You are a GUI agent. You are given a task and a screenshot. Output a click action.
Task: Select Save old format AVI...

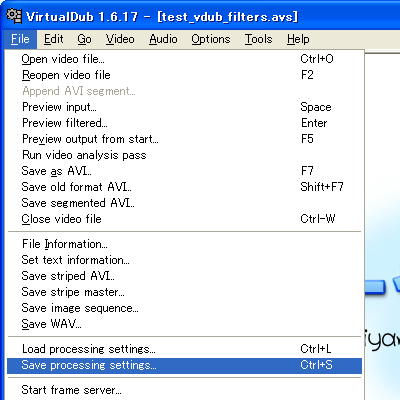click(184, 187)
